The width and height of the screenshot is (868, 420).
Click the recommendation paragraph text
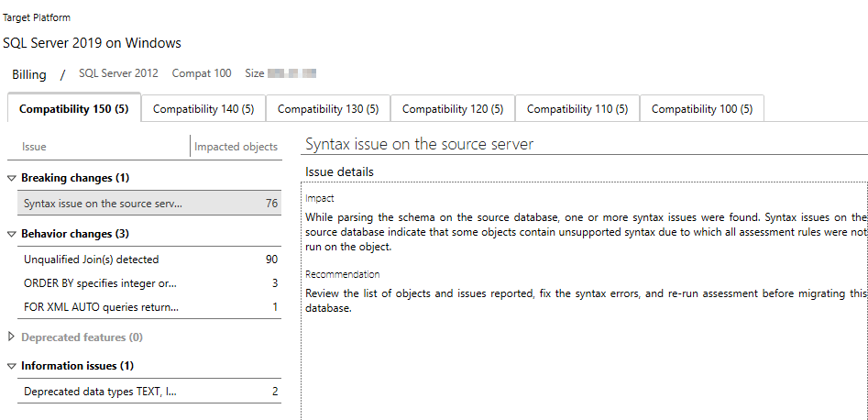pyautogui.click(x=587, y=300)
